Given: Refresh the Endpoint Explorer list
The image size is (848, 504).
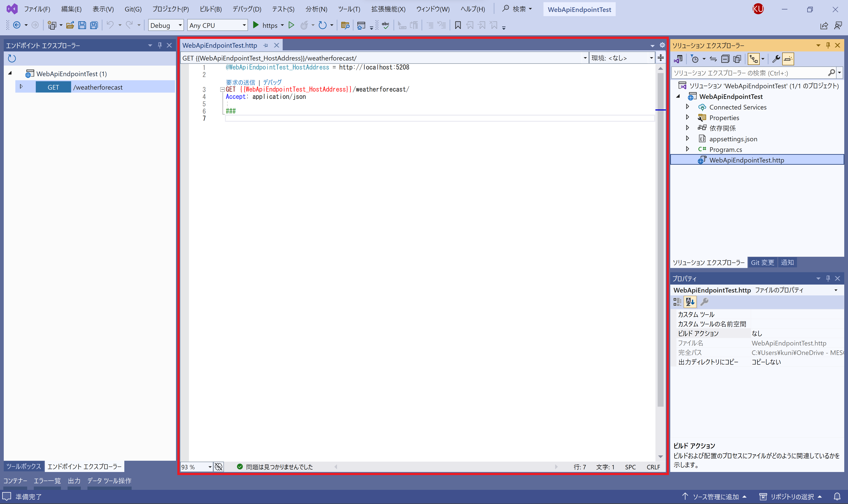Looking at the screenshot, I should pyautogui.click(x=12, y=59).
